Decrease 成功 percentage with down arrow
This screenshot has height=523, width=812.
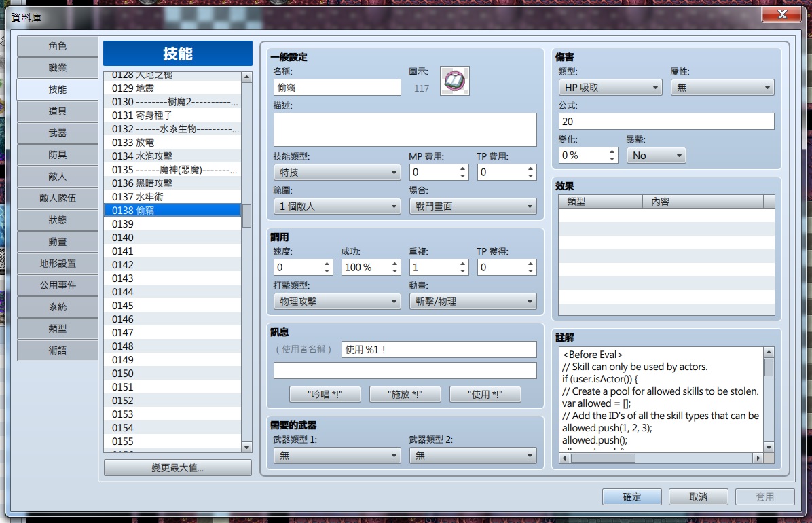pos(394,270)
